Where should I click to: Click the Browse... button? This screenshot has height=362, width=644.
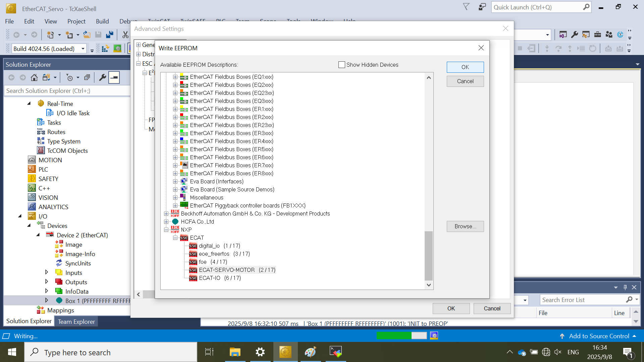[x=465, y=226]
